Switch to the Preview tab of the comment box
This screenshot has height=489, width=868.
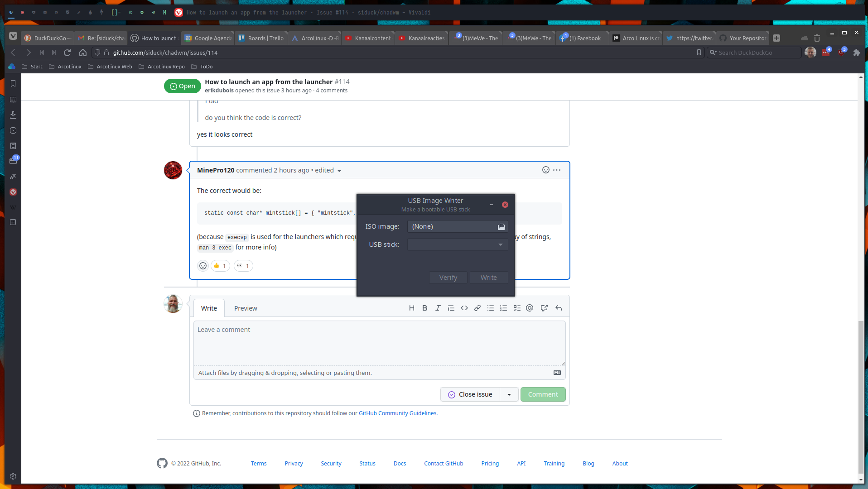[x=246, y=308]
